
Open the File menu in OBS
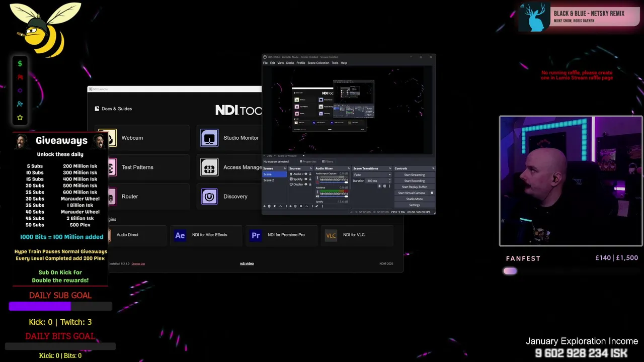[265, 63]
